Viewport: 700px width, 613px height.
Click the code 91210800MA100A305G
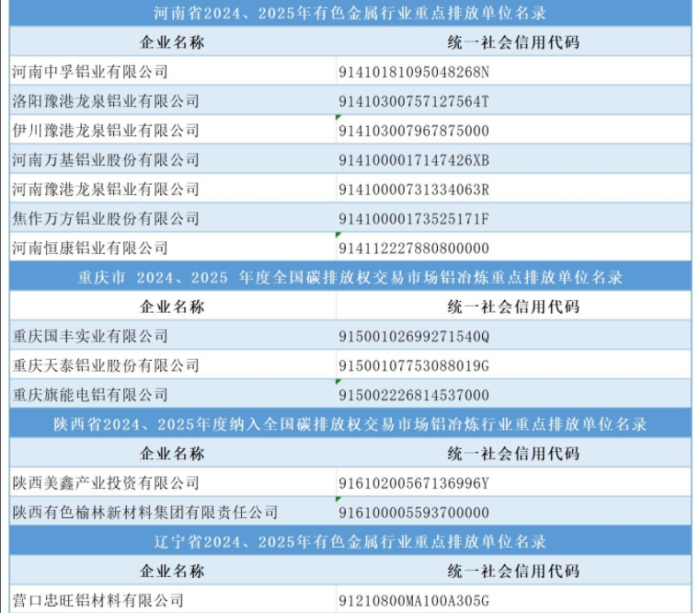(x=413, y=601)
